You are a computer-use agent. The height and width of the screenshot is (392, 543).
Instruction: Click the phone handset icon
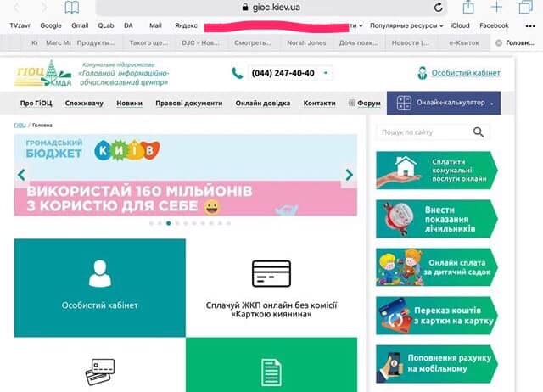(237, 73)
